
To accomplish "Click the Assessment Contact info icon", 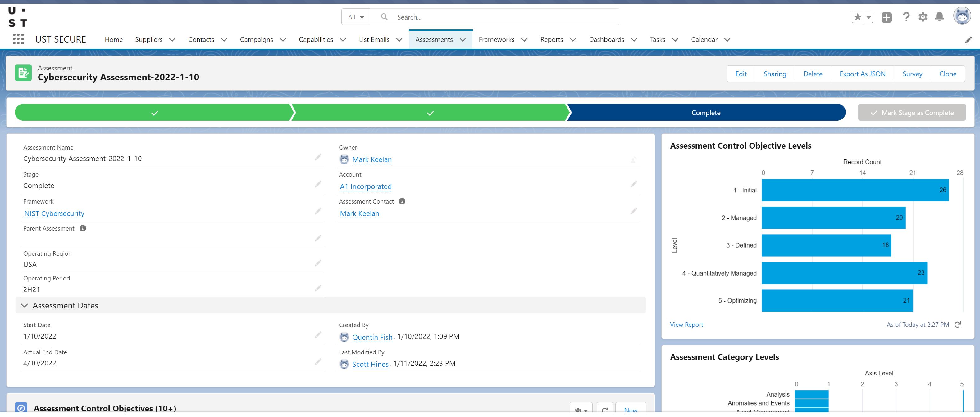I will pyautogui.click(x=402, y=201).
